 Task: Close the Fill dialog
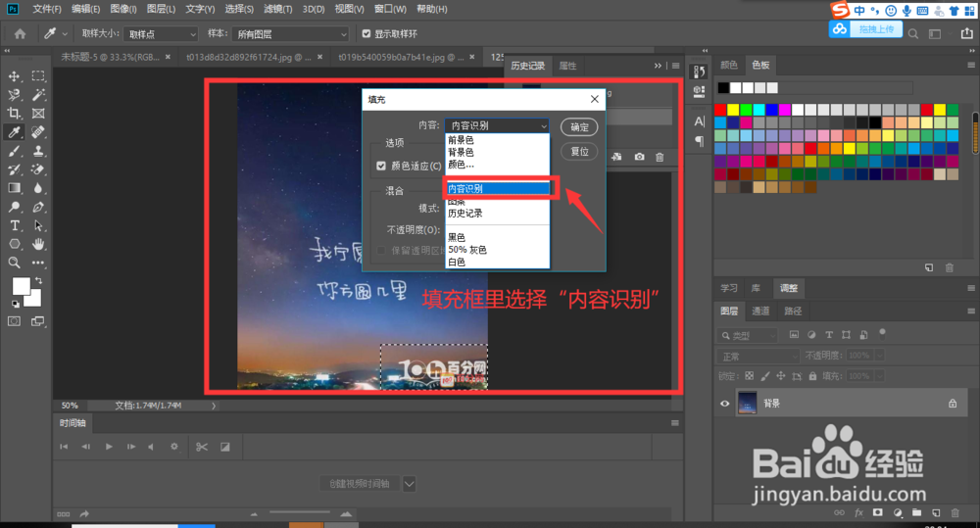pyautogui.click(x=595, y=99)
